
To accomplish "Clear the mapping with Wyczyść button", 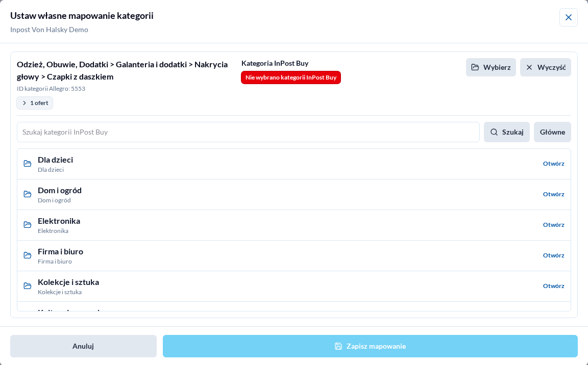I will (x=545, y=67).
